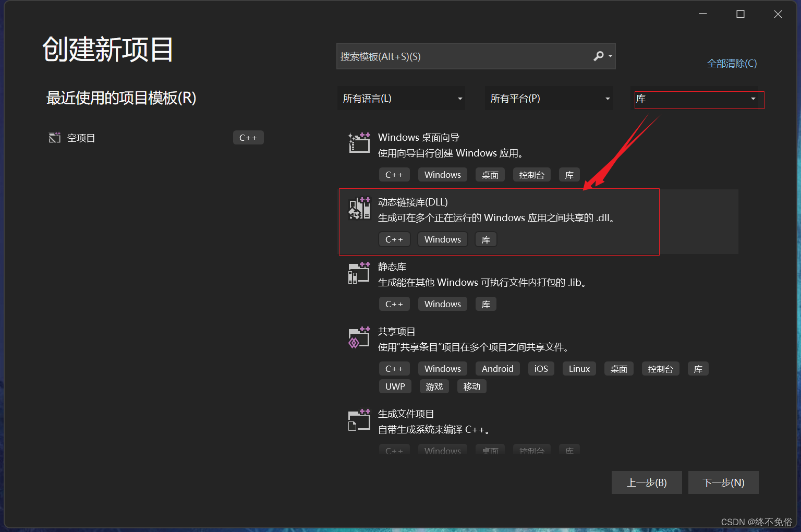Minimize the create new project dialog
The width and height of the screenshot is (801, 532).
pos(703,14)
